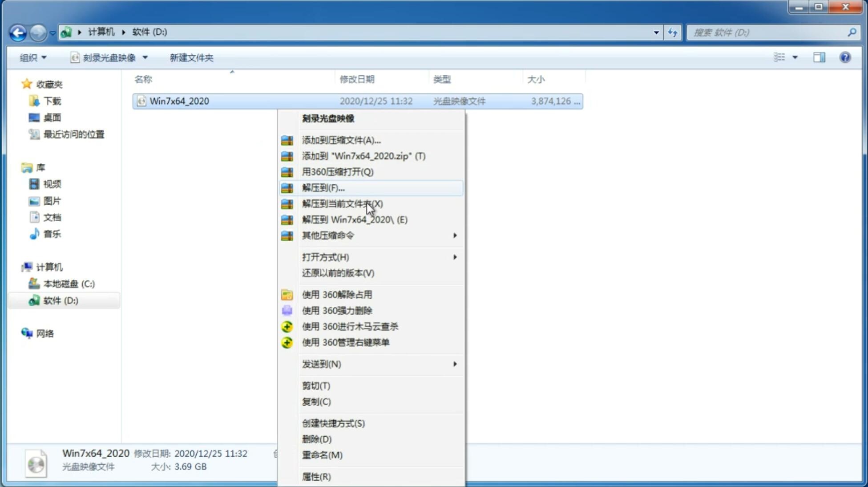Expand 打开方式 submenu arrow
The height and width of the screenshot is (487, 868).
click(x=455, y=257)
